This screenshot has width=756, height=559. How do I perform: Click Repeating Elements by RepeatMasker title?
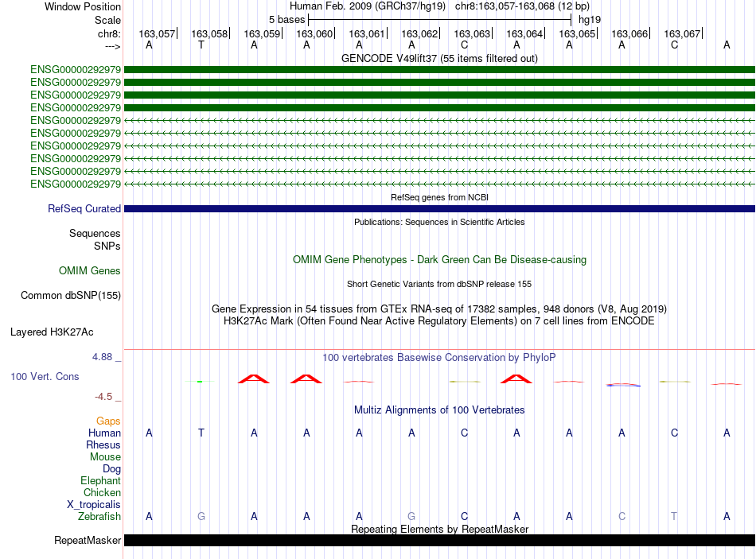(439, 529)
